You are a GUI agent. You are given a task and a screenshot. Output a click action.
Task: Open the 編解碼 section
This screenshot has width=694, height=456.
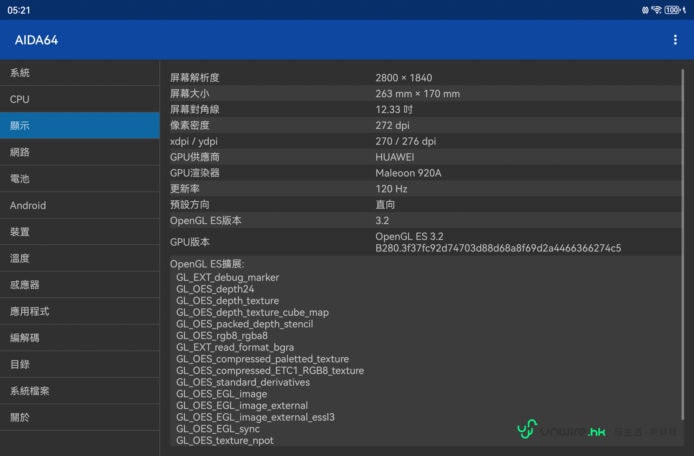pos(80,338)
